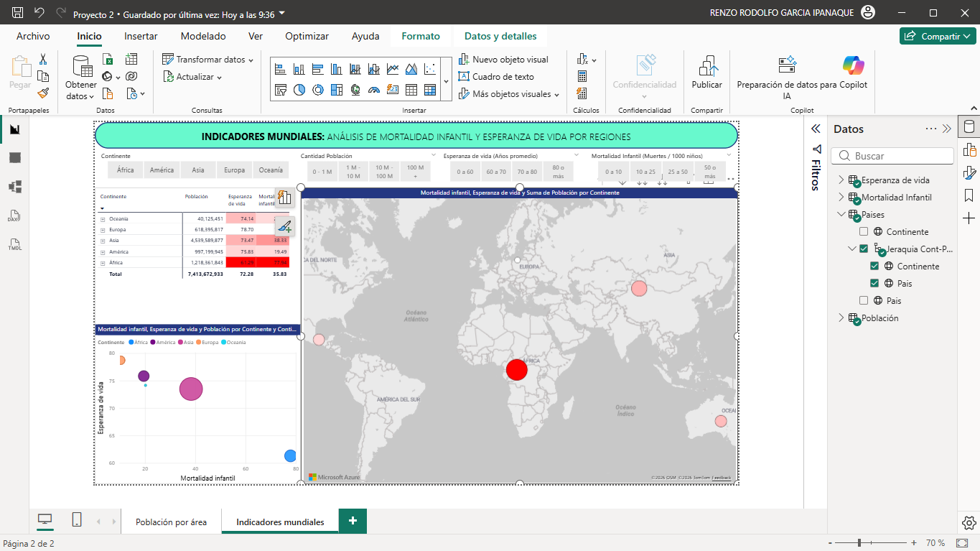Screen dimensions: 980x551
Task: Expand the Esperanza de vida table
Action: pos(841,180)
